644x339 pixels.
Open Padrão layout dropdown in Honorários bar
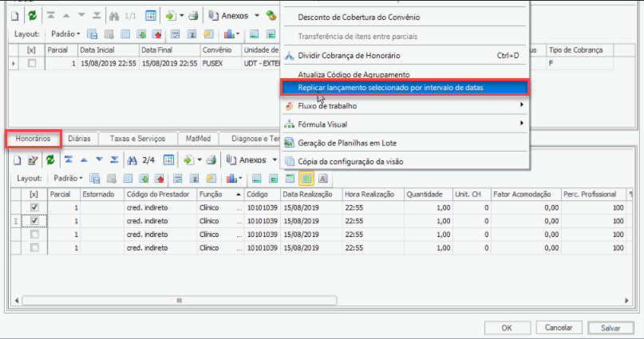68,179
